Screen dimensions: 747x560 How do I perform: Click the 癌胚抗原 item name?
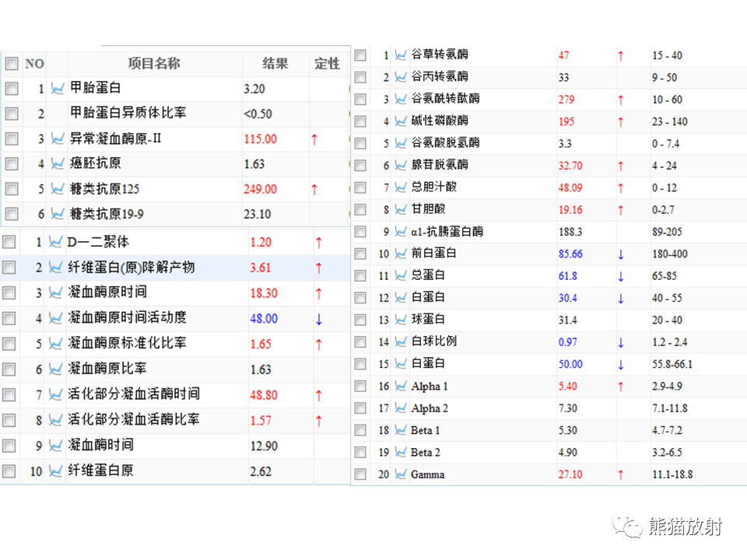pyautogui.click(x=95, y=163)
